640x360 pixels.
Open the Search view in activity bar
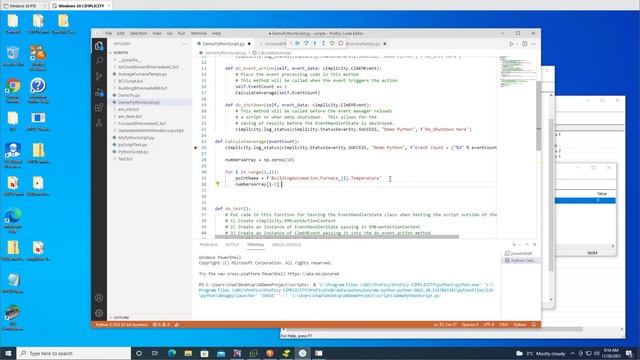(99, 61)
